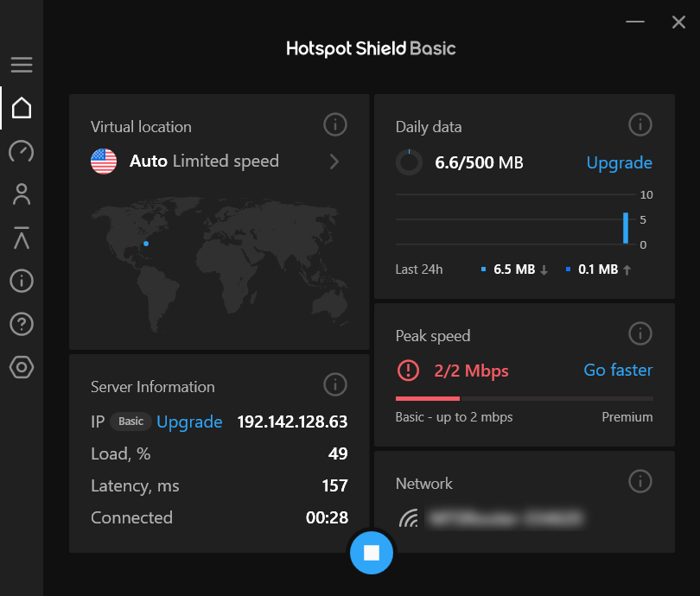This screenshot has height=596, width=700.
Task: Open the hamburger menu in sidebar
Action: (22, 65)
